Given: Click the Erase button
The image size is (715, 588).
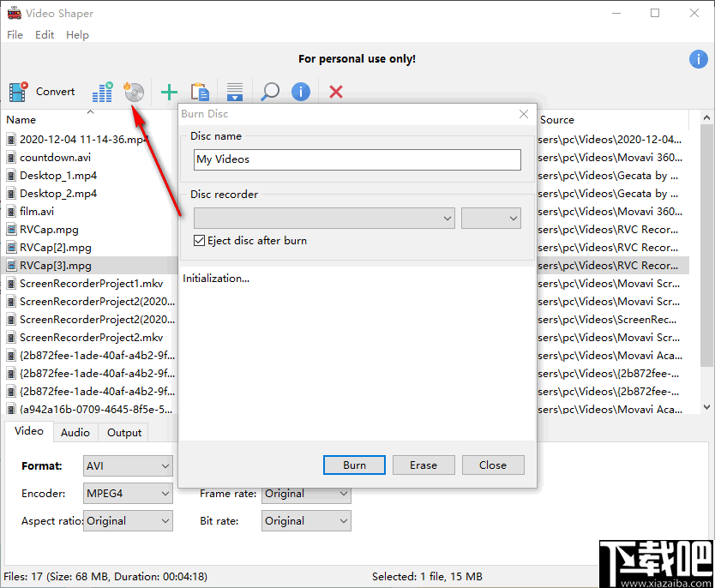Looking at the screenshot, I should click(x=424, y=465).
